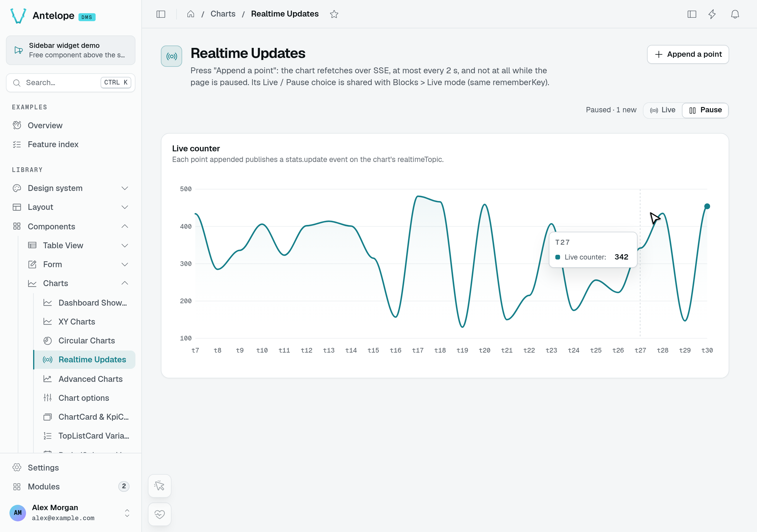Open the heartbeat health floating button
This screenshot has width=757, height=532.
pyautogui.click(x=160, y=514)
